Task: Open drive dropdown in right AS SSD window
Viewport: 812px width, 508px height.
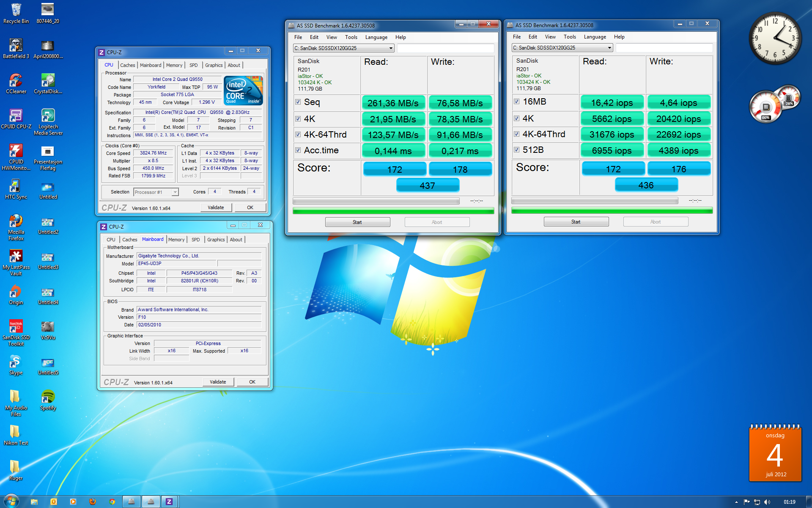Action: [562, 48]
